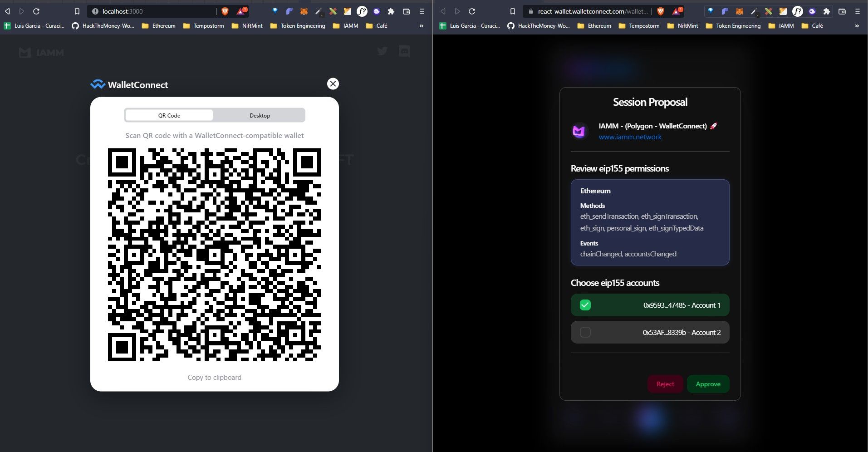
Task: Reject the session proposal
Action: pos(665,384)
